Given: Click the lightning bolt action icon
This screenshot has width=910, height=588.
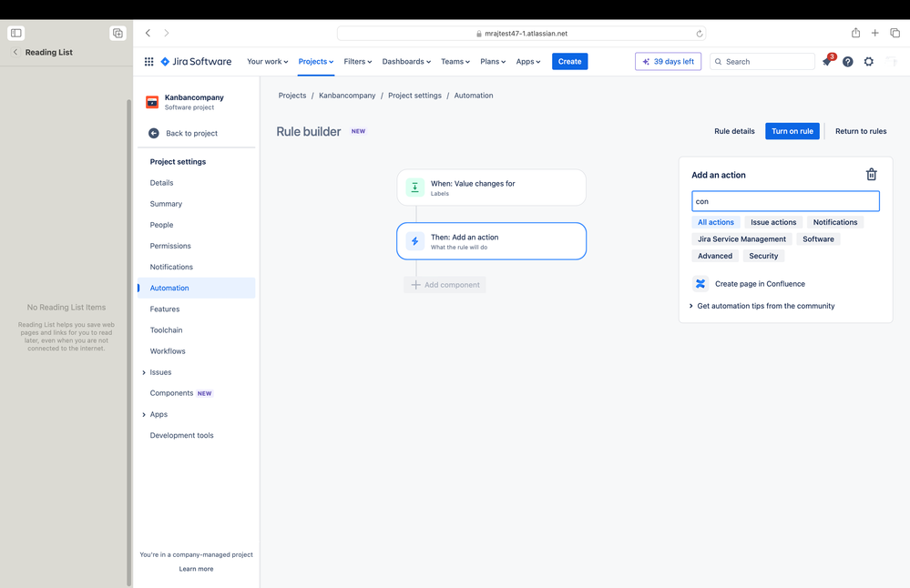Looking at the screenshot, I should click(x=415, y=241).
